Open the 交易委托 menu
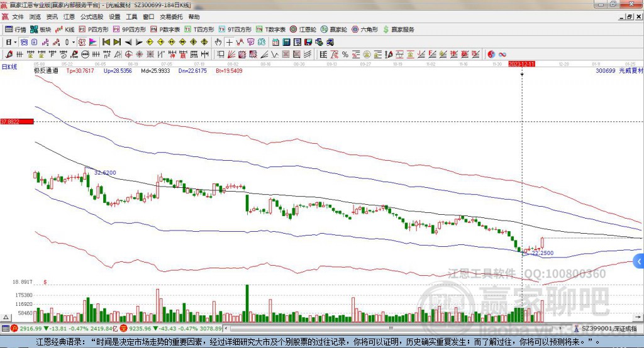Screen dimensions: 644x348 [170, 17]
